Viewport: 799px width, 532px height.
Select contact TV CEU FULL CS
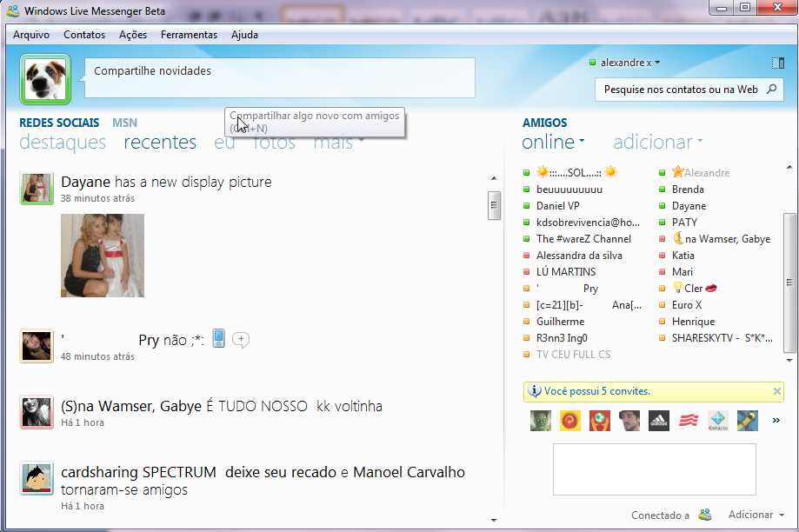[573, 355]
